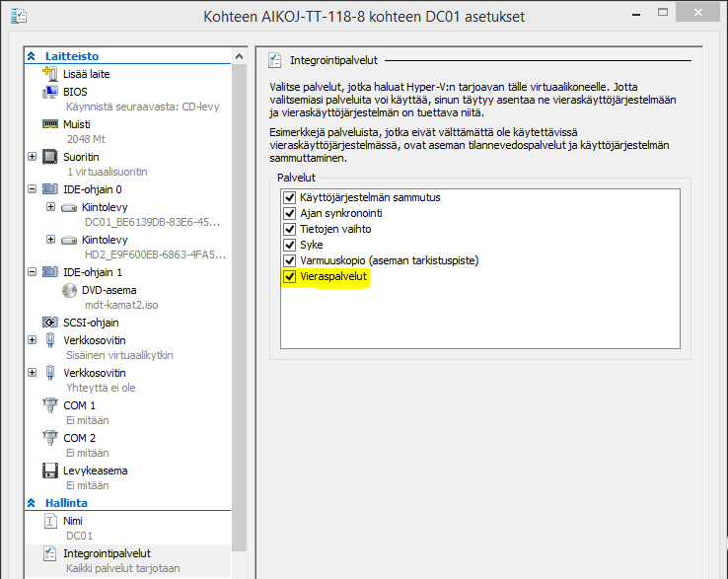Click the 'mdt-kamat2.iso' file name
728x579 pixels.
121,305
